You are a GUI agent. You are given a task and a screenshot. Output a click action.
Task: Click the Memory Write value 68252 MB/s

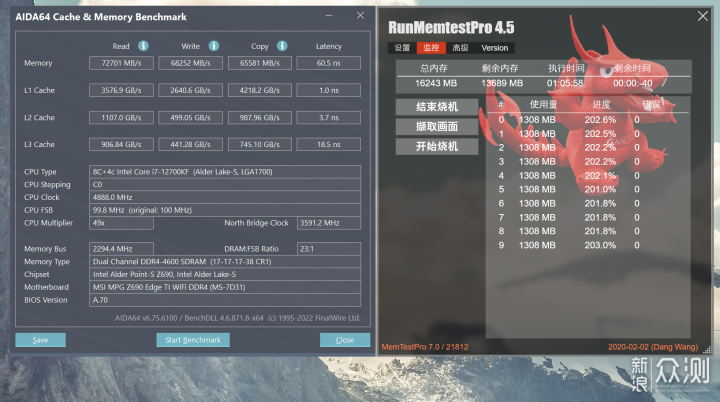pyautogui.click(x=191, y=63)
